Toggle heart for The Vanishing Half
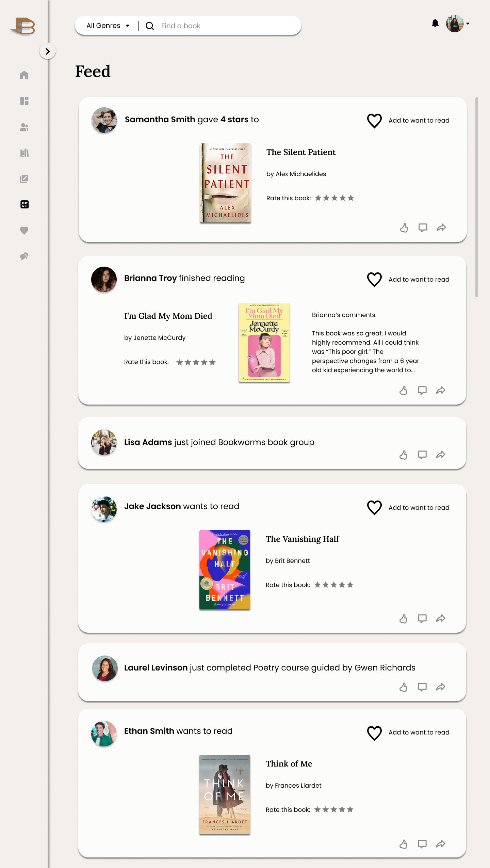 (x=374, y=508)
